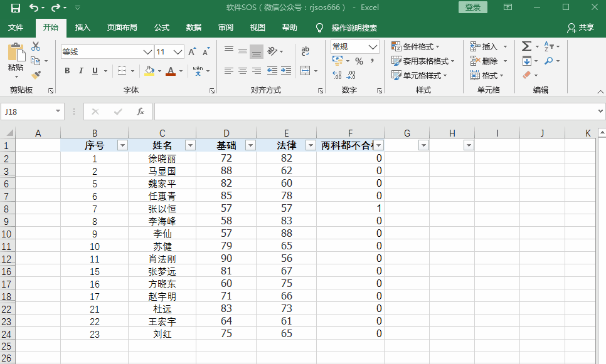Click the 登录 sign-in button
The height and width of the screenshot is (364, 606).
pos(472,8)
